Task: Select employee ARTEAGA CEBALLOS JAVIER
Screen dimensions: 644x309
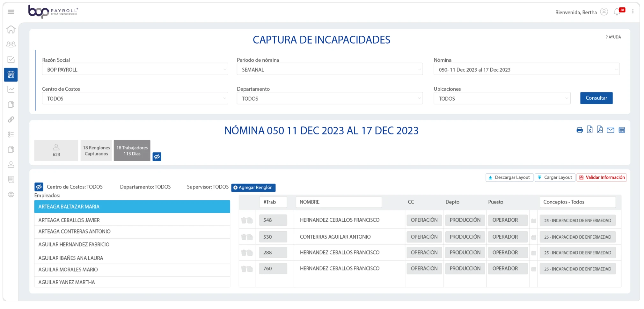Action: [x=132, y=220]
